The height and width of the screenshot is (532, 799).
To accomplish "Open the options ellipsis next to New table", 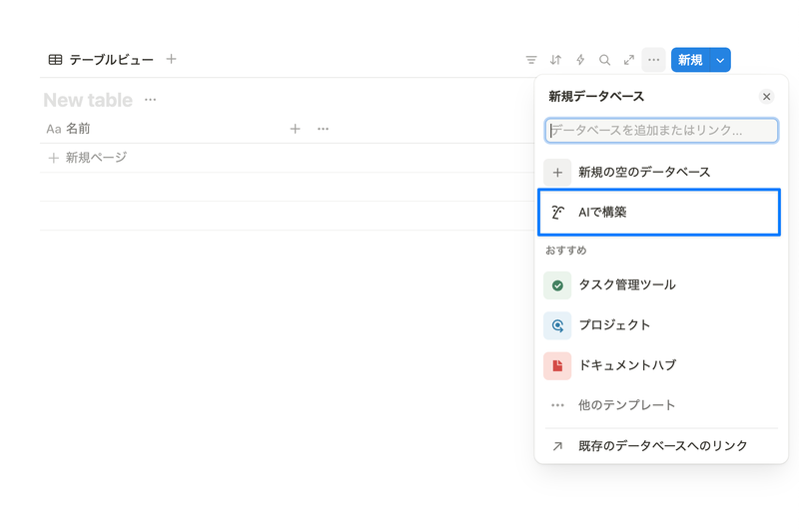I will pyautogui.click(x=150, y=100).
